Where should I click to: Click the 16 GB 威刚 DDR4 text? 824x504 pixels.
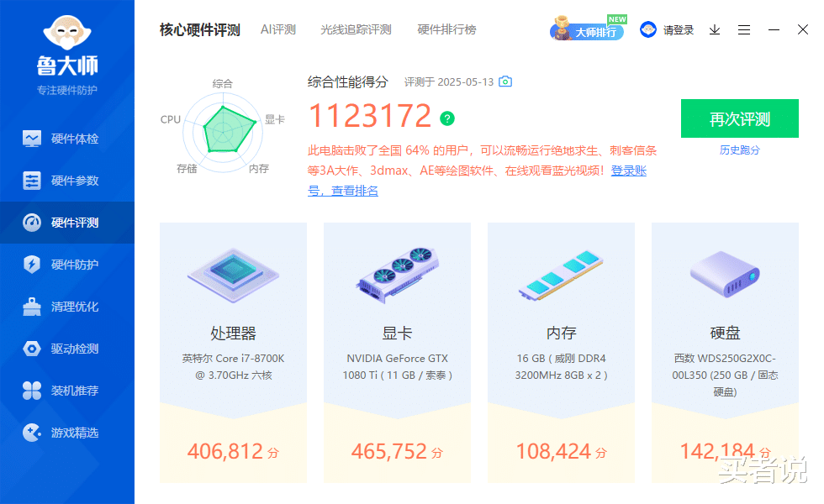562,366
